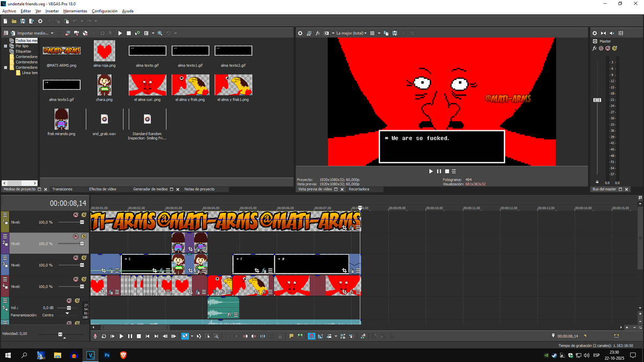Image resolution: width=644 pixels, height=362 pixels.
Task: Start media preview in Project Media toolbar
Action: (120, 33)
